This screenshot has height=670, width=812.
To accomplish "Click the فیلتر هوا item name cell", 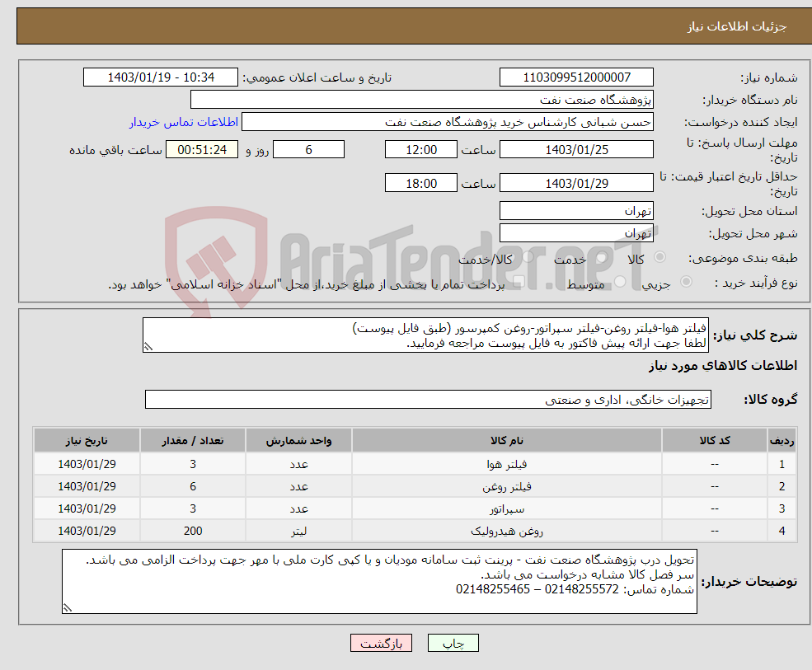I will pos(506,464).
